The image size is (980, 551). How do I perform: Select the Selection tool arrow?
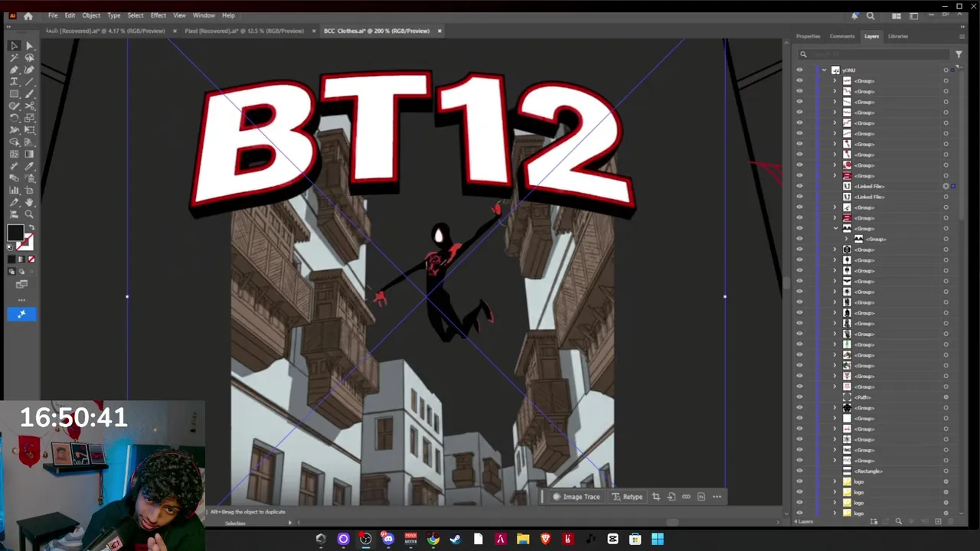click(14, 46)
